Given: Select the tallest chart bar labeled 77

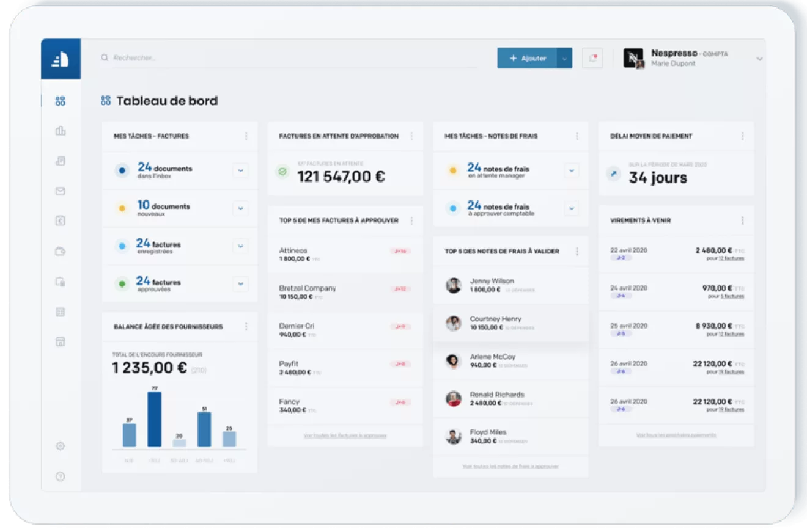Looking at the screenshot, I should (155, 420).
